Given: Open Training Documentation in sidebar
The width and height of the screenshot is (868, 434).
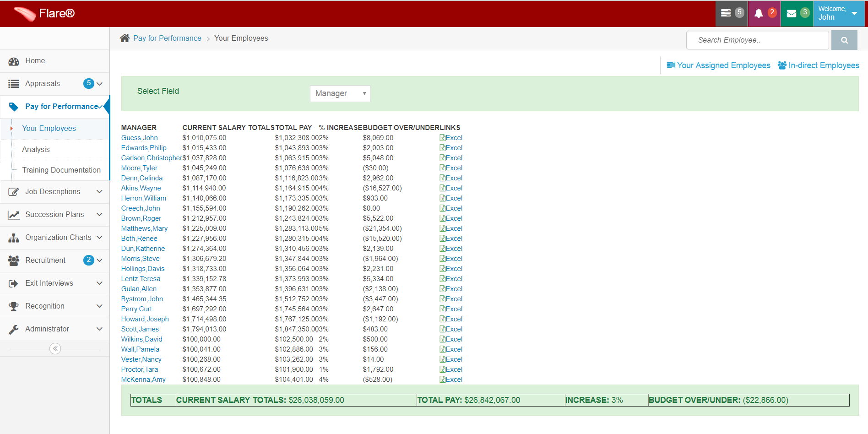Looking at the screenshot, I should click(61, 170).
